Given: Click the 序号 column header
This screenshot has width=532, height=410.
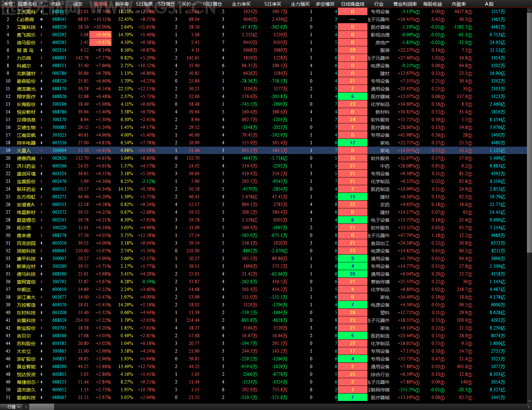Looking at the screenshot, I should pos(8,4).
